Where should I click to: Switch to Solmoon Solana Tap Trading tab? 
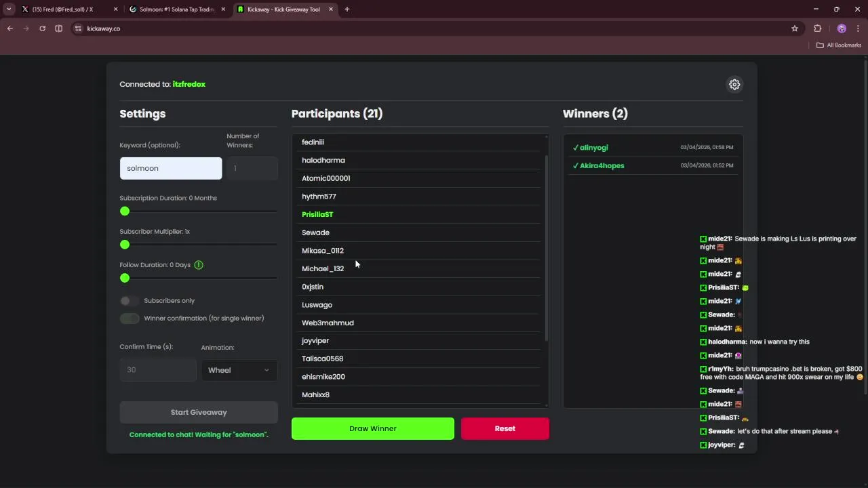coord(178,9)
